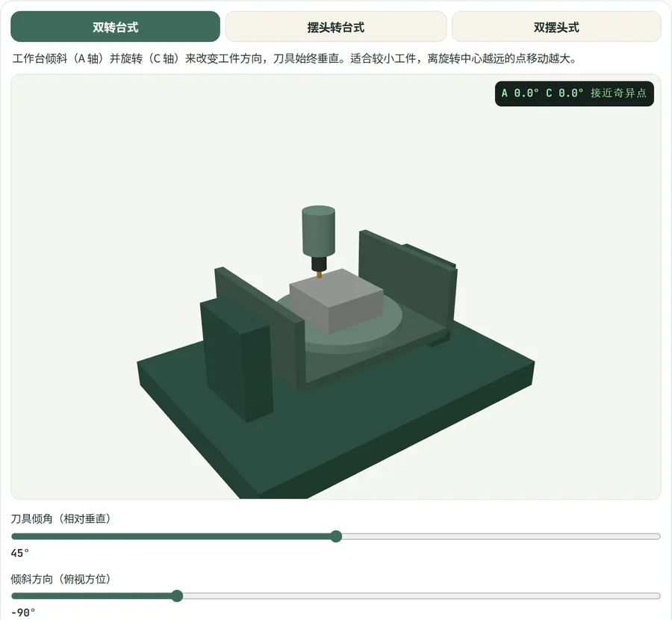Click the spindle cylinder in the model
This screenshot has height=620, width=672.
(318, 232)
